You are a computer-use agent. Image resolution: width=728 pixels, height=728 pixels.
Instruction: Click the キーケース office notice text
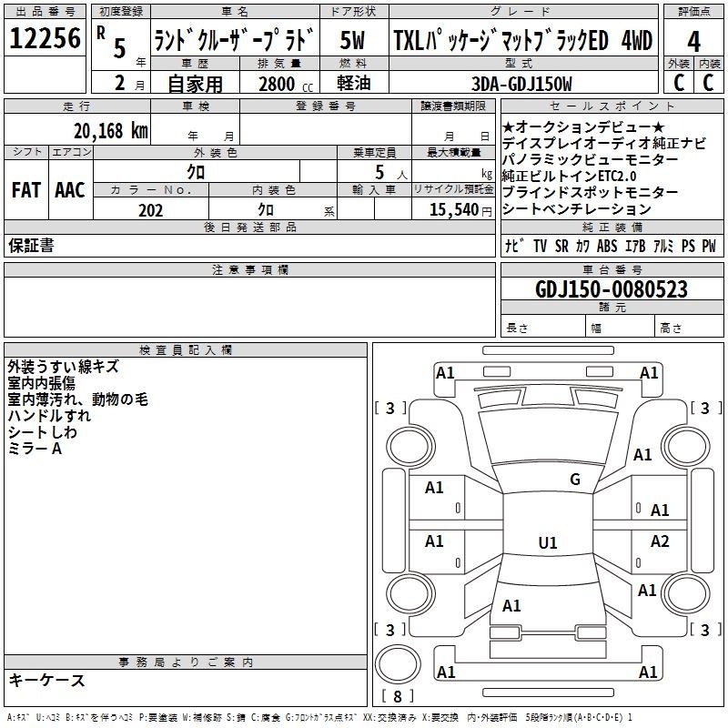(46, 681)
